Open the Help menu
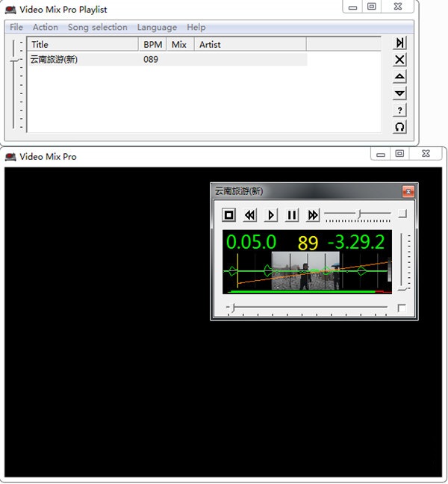The width and height of the screenshot is (448, 484). [196, 27]
